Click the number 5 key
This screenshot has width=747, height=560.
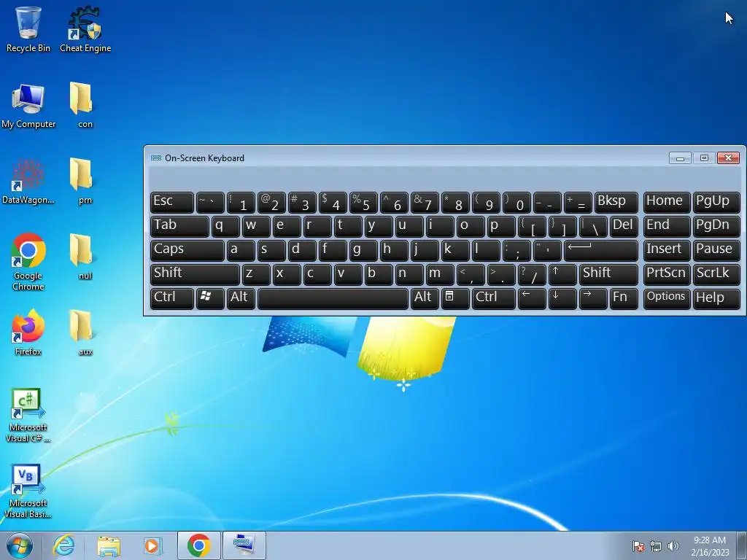363,203
